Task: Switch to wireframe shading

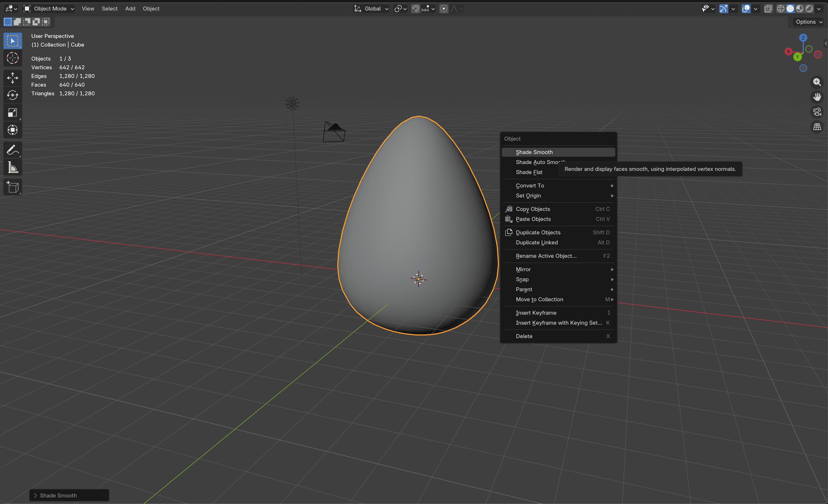Action: point(781,9)
